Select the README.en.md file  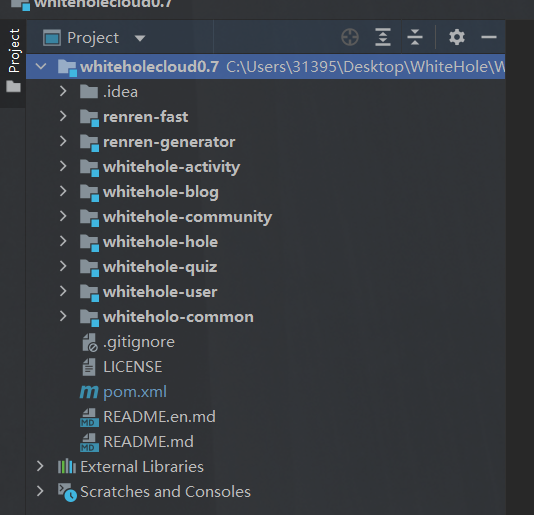159,417
